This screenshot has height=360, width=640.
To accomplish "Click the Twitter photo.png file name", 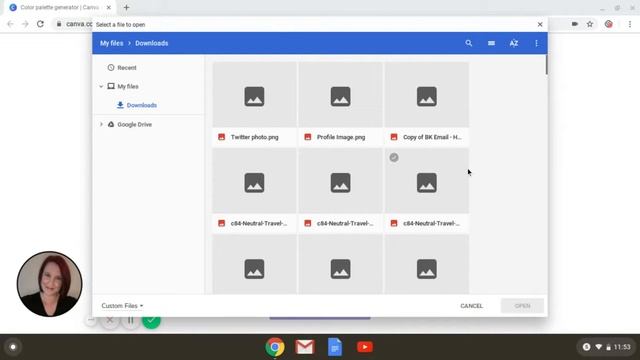I will pos(255,137).
